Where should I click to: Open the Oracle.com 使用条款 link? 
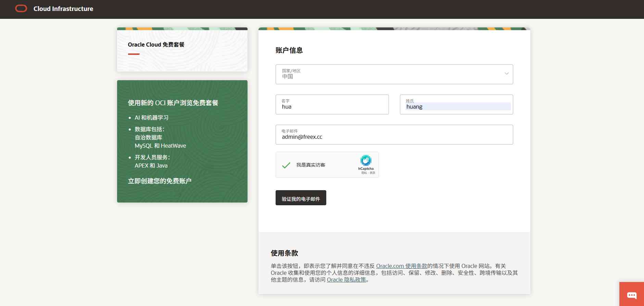[x=401, y=266]
